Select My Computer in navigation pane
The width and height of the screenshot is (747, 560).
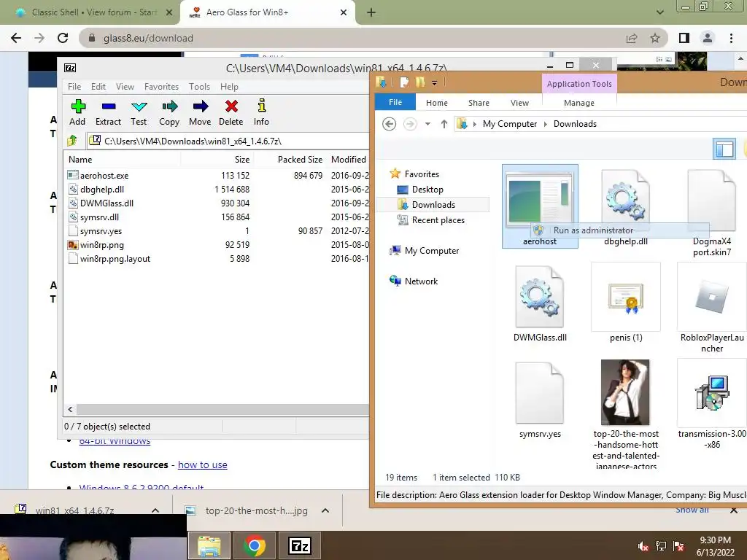[x=432, y=251]
